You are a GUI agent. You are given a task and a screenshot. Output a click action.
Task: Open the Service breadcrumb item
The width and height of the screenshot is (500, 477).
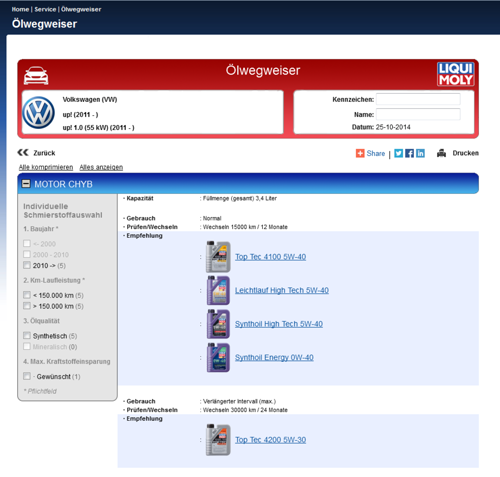45,9
